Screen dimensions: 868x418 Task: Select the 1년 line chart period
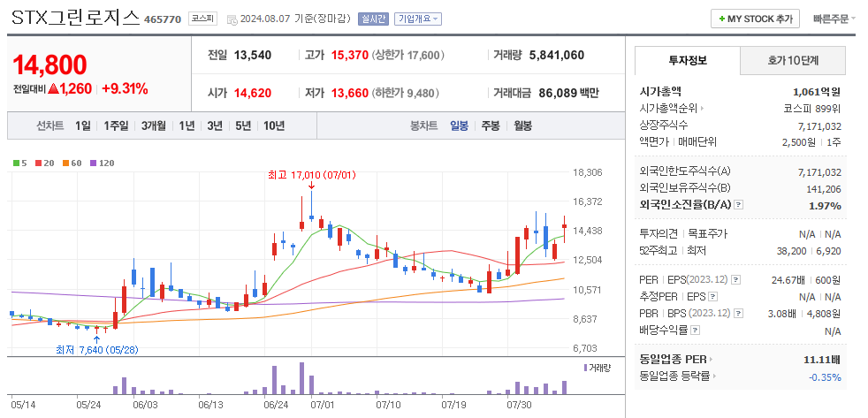point(187,125)
